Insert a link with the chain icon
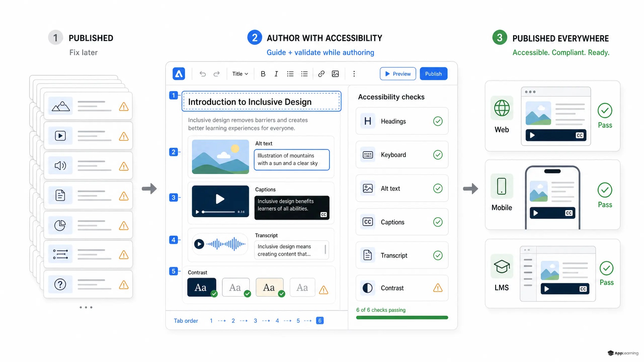This screenshot has height=362, width=644. coord(321,74)
